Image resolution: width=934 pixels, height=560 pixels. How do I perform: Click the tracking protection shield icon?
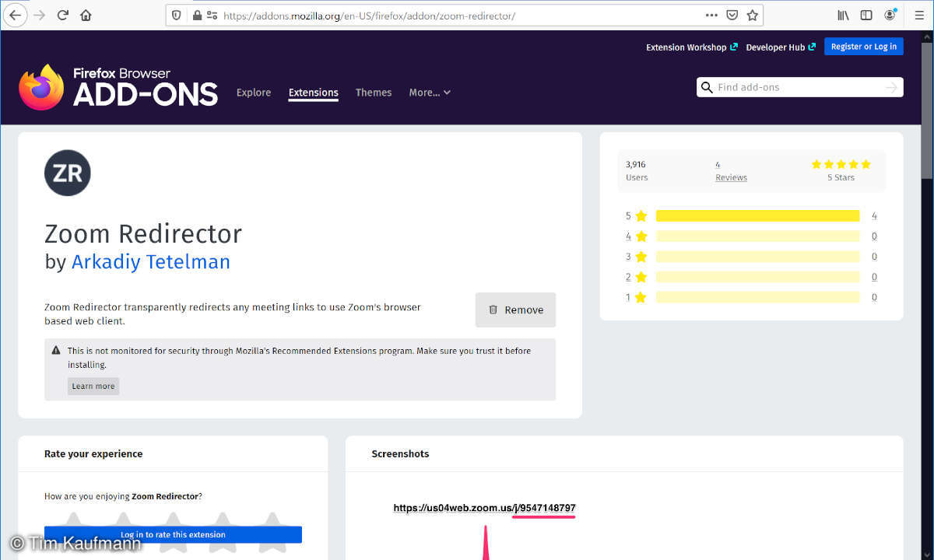(x=177, y=15)
